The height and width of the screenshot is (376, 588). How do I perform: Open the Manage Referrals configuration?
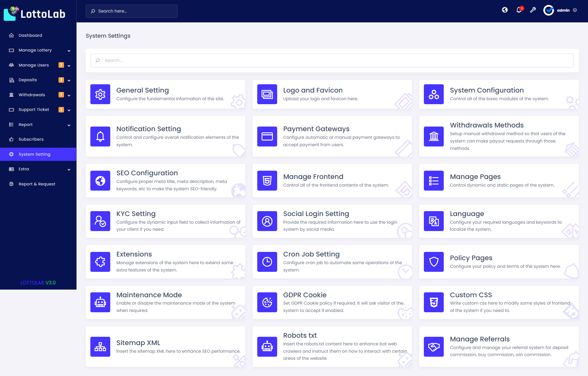point(480,339)
